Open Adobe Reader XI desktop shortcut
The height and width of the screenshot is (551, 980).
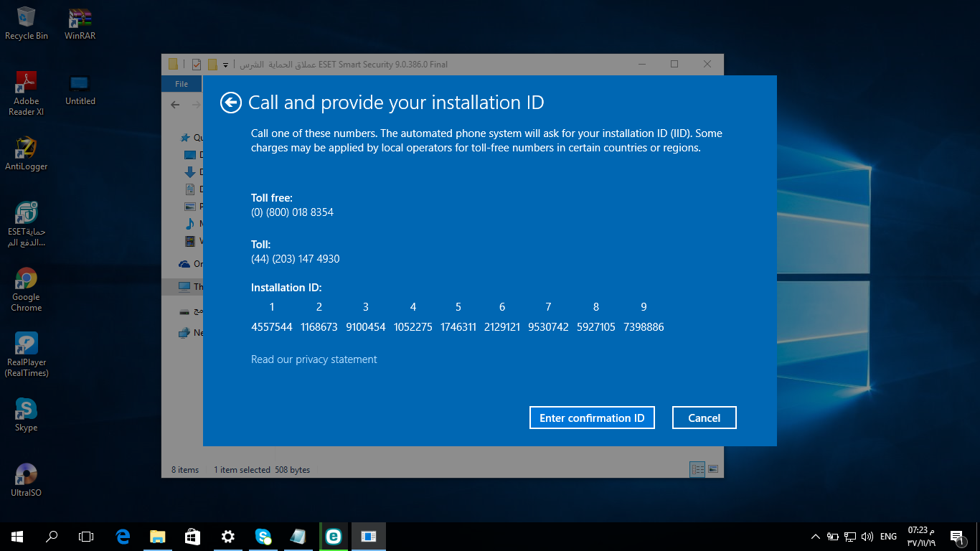(x=27, y=93)
